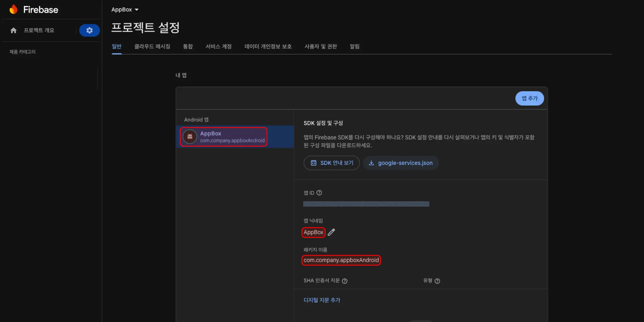Click 디지털 지문 추가 link

[322, 300]
